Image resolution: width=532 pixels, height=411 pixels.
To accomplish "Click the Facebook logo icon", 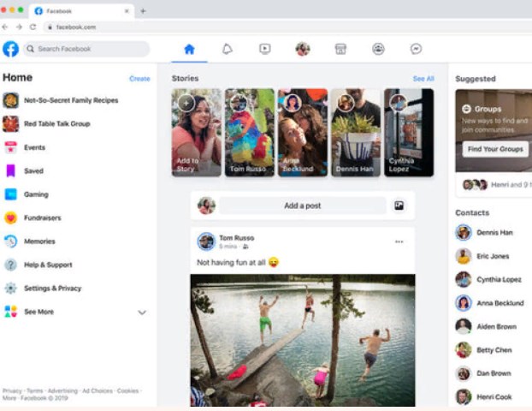I will pyautogui.click(x=11, y=49).
